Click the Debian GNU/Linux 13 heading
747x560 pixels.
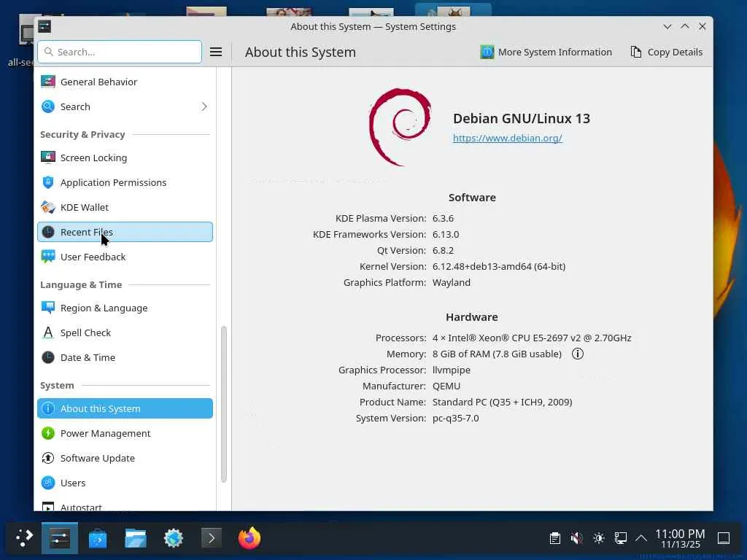pos(521,118)
